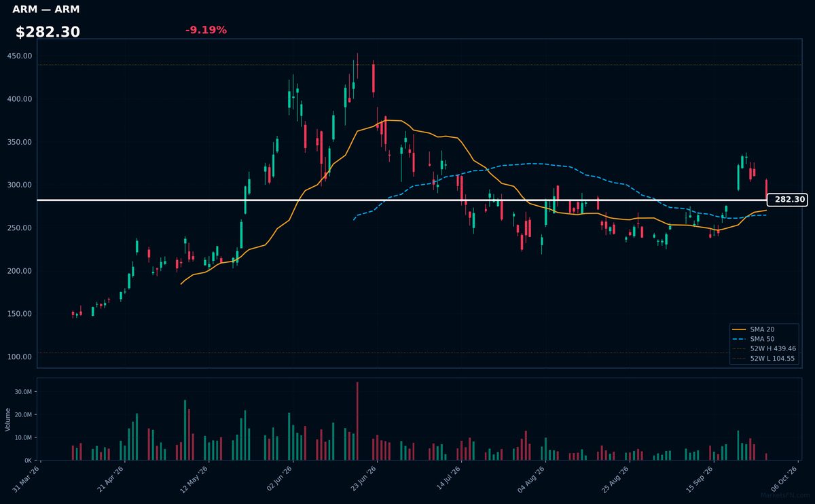
Task: Click the 25 Aug '26 date label
Action: pyautogui.click(x=616, y=479)
